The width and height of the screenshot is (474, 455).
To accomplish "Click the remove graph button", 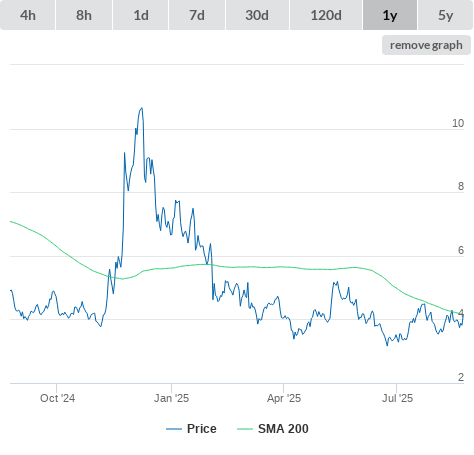I will 426,45.
